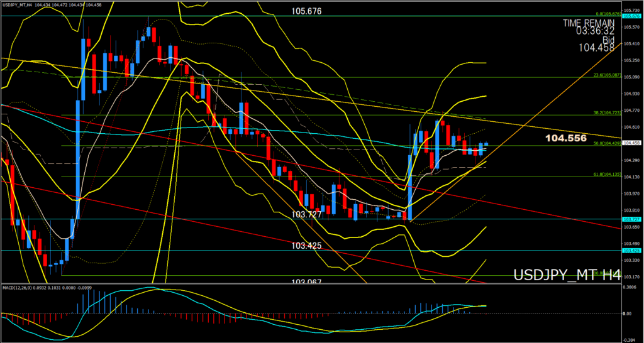
Task: Click 0.3806 on the MACD scale
Action: (630, 288)
